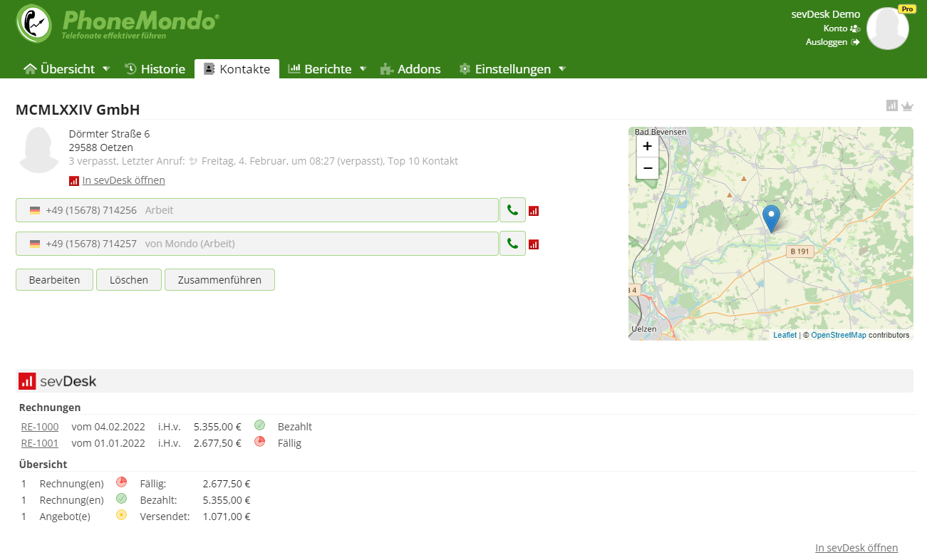Click the sevDesk section logo

[58, 381]
